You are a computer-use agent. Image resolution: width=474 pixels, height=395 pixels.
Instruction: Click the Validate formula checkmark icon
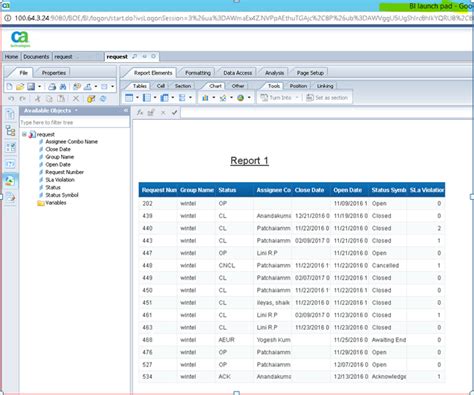(174, 113)
